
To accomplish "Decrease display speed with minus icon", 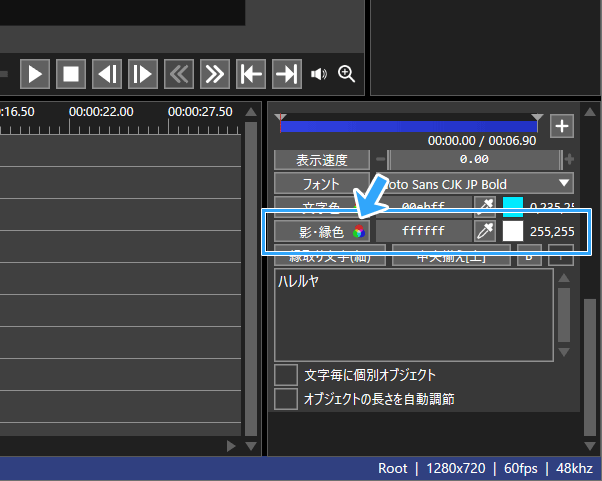I will (x=380, y=159).
